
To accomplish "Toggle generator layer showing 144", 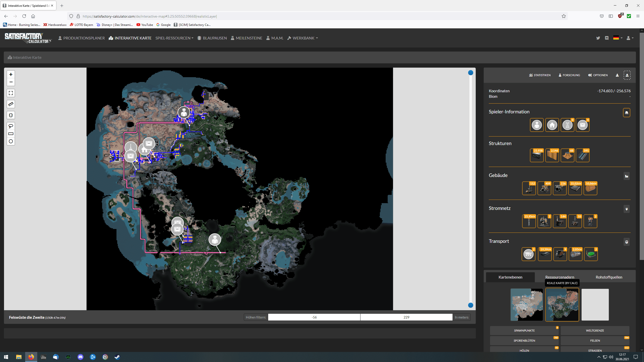I will tap(560, 221).
